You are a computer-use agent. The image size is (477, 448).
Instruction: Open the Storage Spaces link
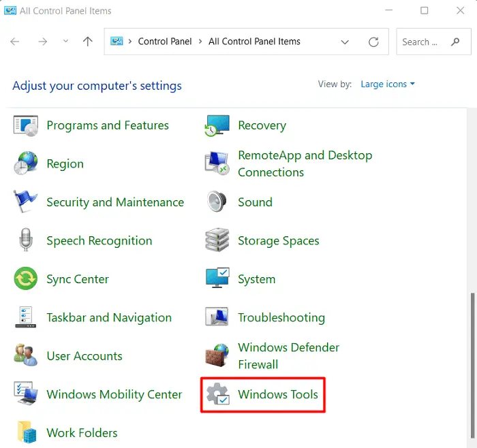pyautogui.click(x=279, y=241)
